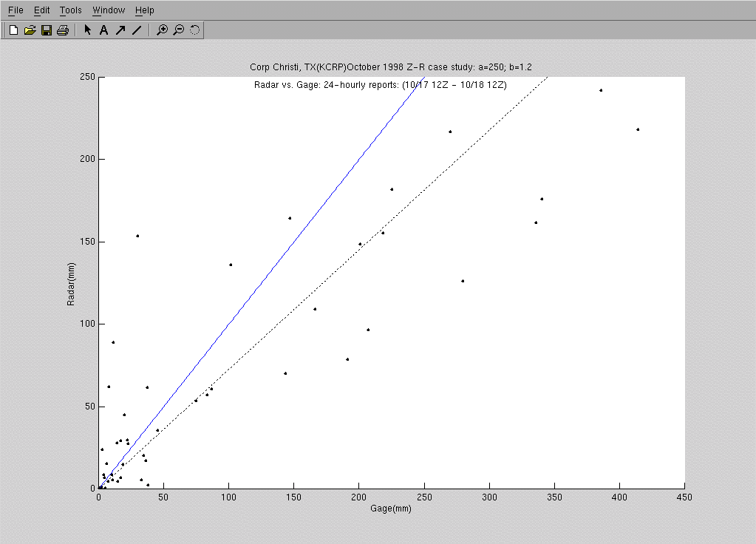Pick the Insert Arrow tool
The width and height of the screenshot is (756, 544).
pos(120,30)
